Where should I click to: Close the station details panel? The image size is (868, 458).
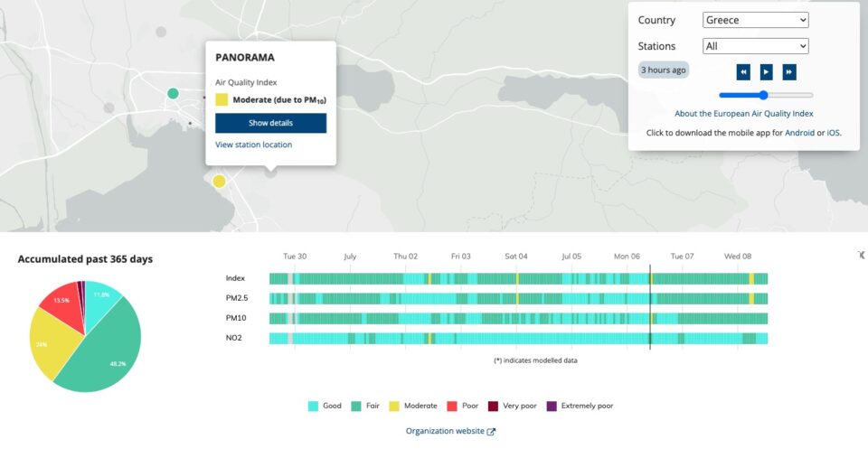pos(862,255)
